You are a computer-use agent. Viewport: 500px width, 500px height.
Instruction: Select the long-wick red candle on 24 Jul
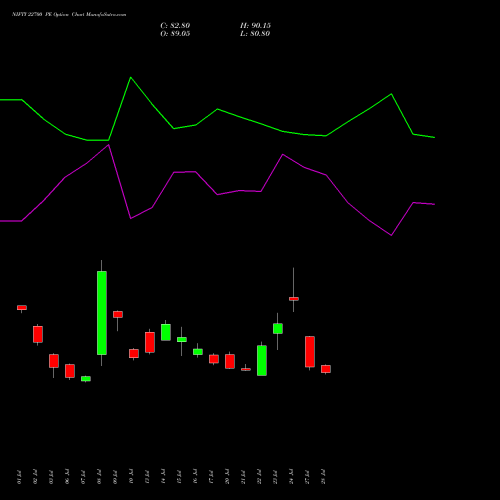294,299
